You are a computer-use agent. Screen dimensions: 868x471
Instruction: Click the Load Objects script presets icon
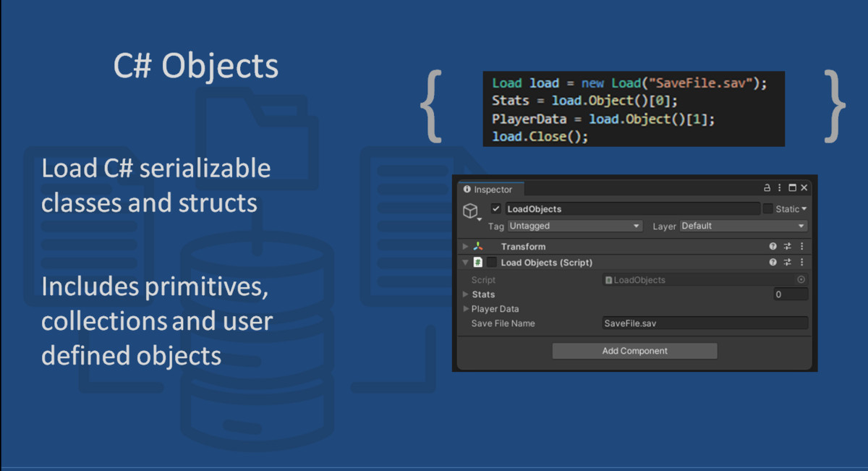click(x=787, y=263)
